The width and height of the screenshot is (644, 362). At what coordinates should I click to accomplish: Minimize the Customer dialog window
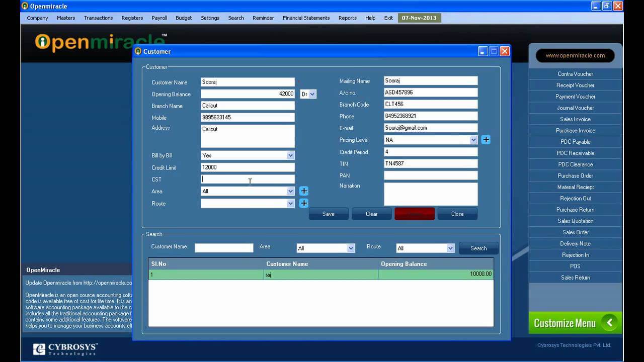[x=482, y=51]
